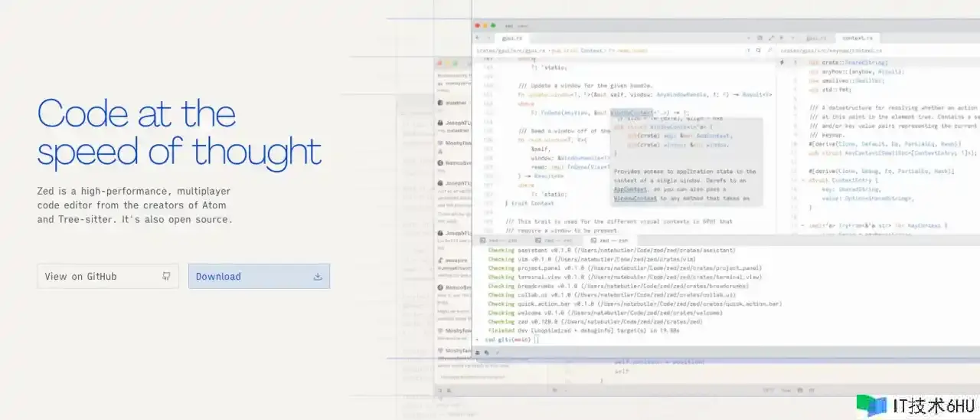Image resolution: width=980 pixels, height=420 pixels.
Task: Switch to the context.rs tab
Action: 857,38
